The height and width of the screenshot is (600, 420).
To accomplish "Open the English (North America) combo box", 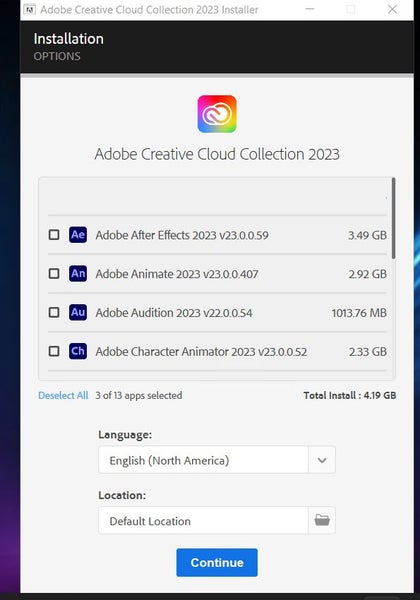I will click(x=217, y=460).
